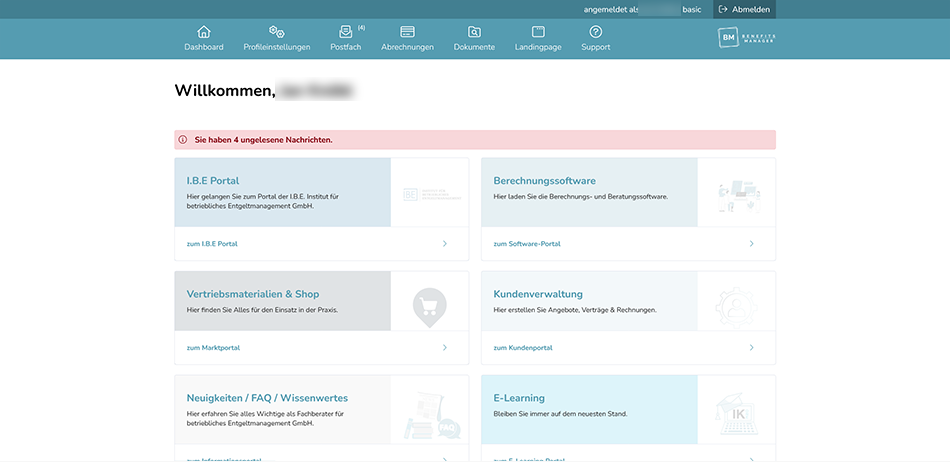Go to 'zum Kundenportal' link
950x462 pixels.
[523, 348]
